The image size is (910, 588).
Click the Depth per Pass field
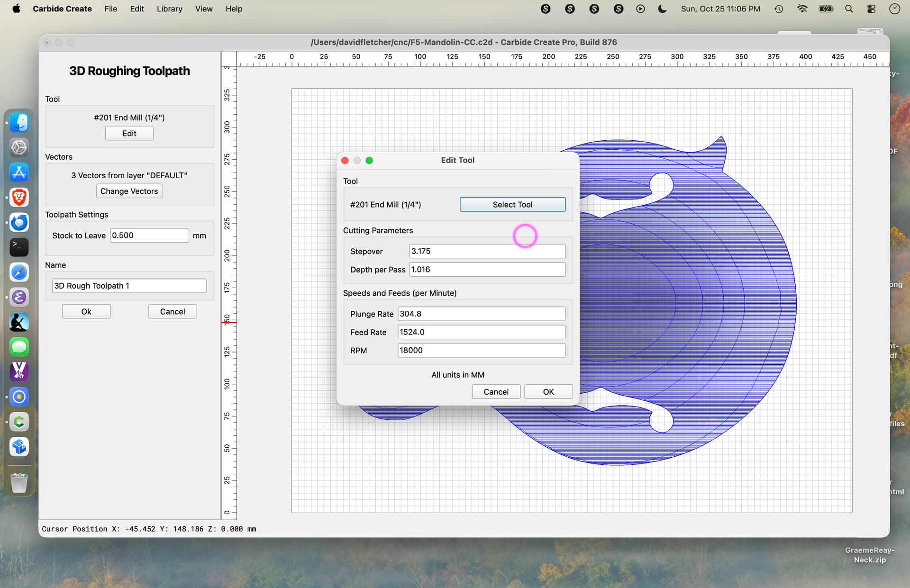[x=487, y=270]
